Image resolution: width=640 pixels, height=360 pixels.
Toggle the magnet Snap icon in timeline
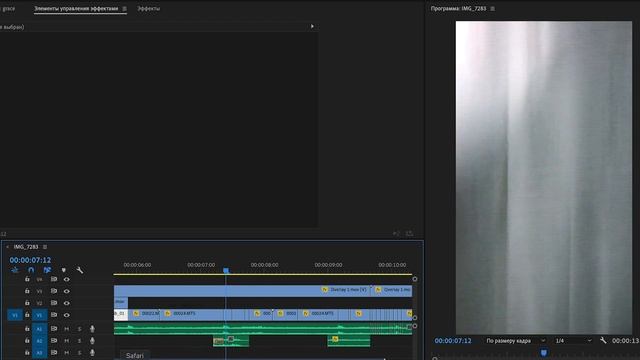coord(31,270)
